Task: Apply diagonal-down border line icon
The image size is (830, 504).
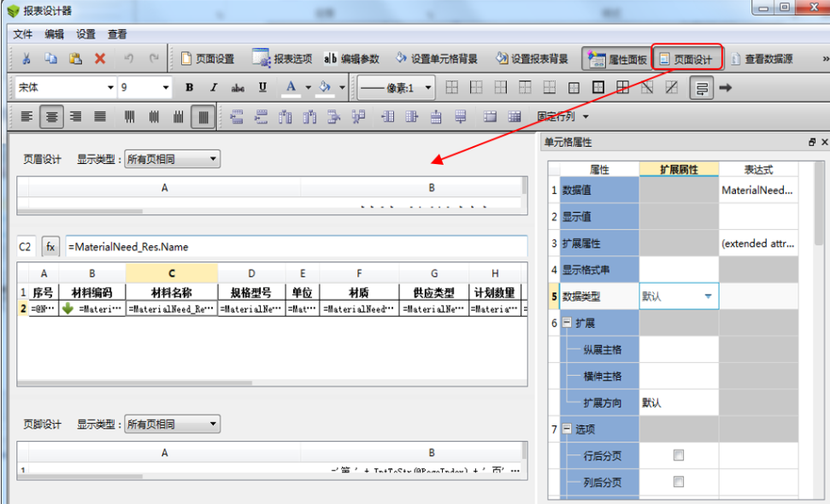Action: tap(647, 88)
